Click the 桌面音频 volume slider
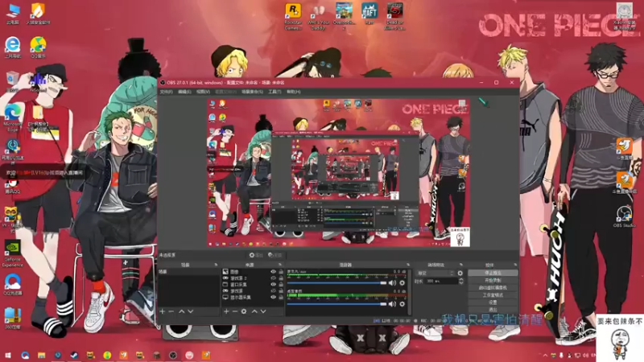The image size is (644, 362). pyautogui.click(x=336, y=304)
